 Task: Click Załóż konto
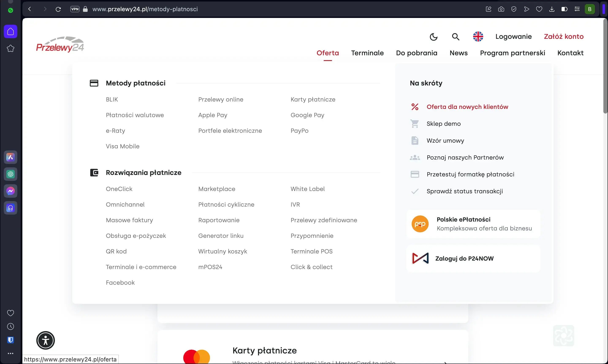coord(564,37)
